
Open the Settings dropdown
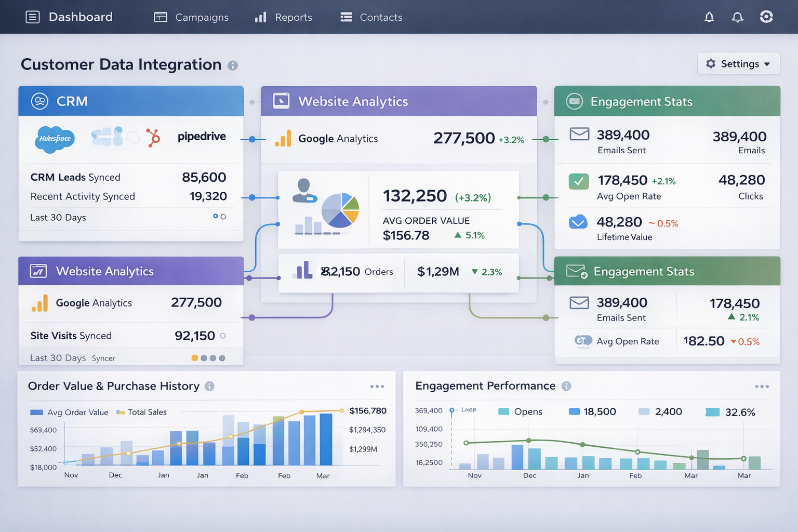[x=738, y=63]
